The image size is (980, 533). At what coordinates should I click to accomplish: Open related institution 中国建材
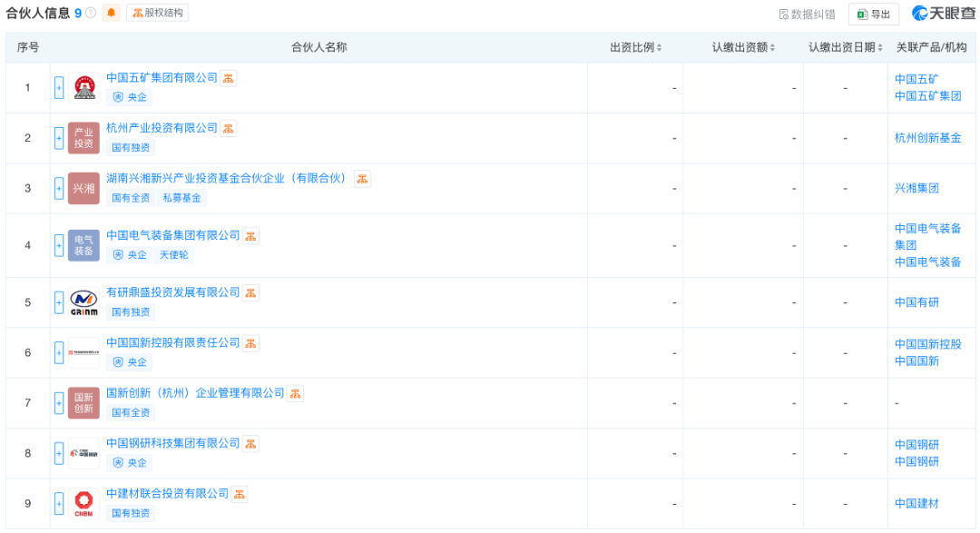pos(916,504)
